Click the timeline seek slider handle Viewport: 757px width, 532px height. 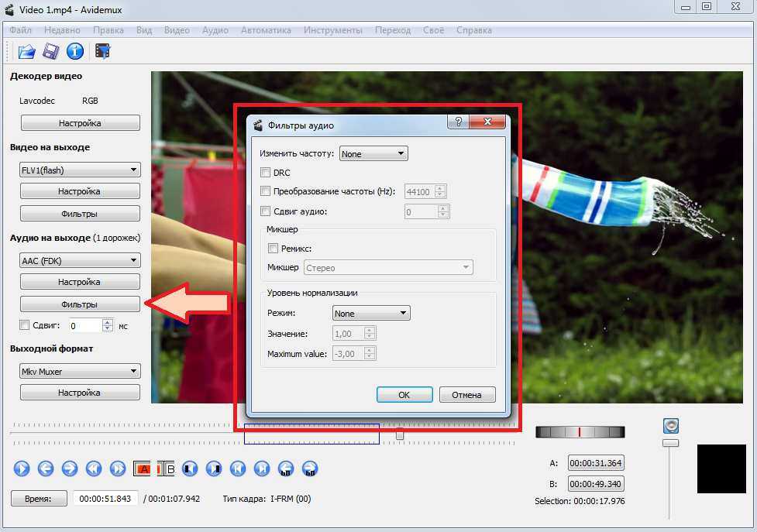(x=400, y=435)
